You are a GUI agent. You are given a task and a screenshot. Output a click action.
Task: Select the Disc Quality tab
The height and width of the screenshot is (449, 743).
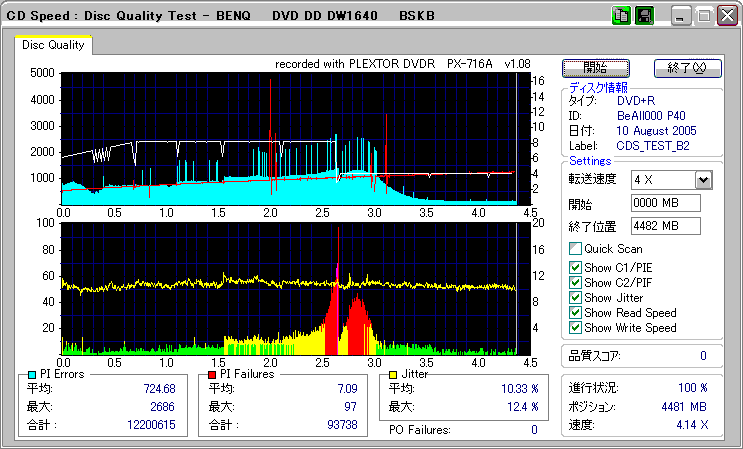tap(53, 45)
